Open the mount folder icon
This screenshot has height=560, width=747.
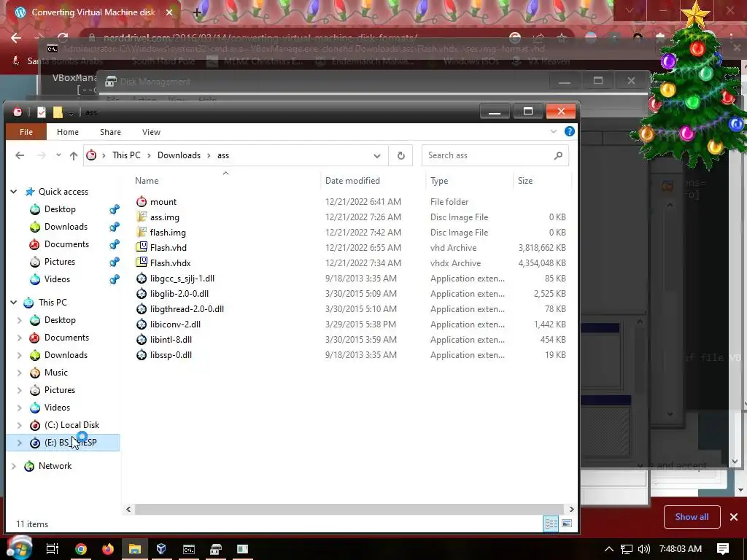pos(142,202)
